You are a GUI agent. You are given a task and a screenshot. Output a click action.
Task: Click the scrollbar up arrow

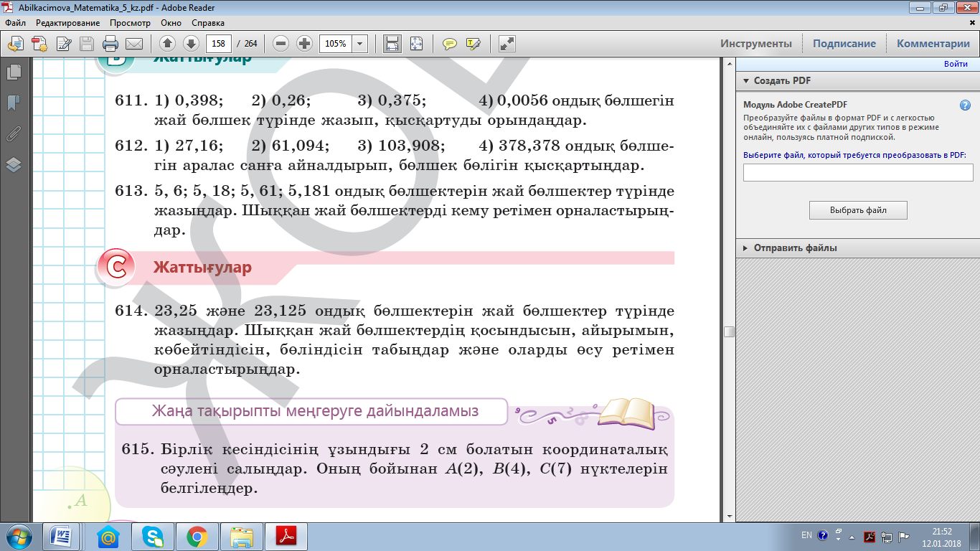click(x=729, y=65)
